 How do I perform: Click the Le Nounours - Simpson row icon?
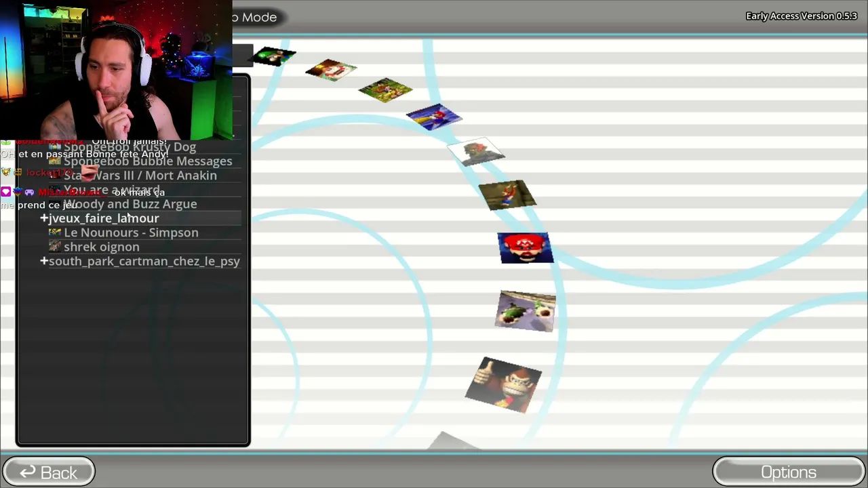click(x=55, y=232)
